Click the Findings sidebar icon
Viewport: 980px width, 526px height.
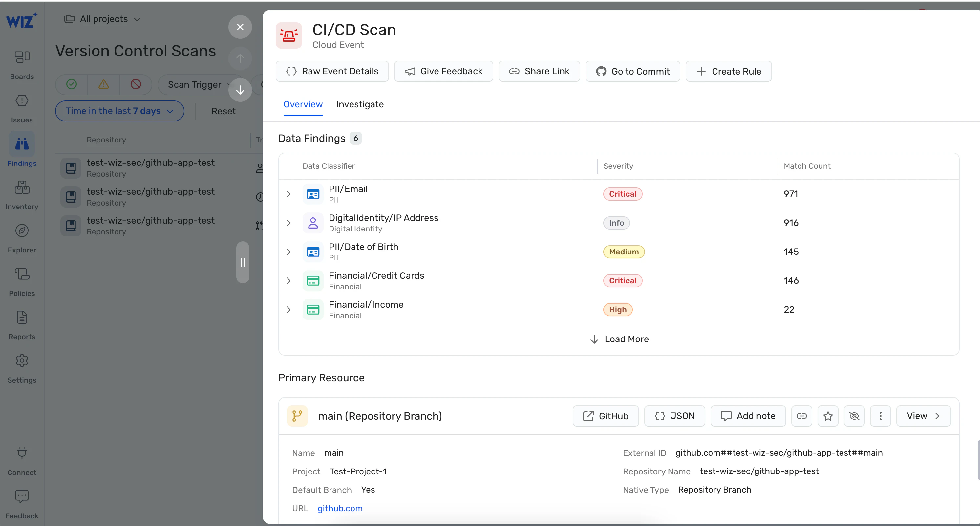(21, 143)
